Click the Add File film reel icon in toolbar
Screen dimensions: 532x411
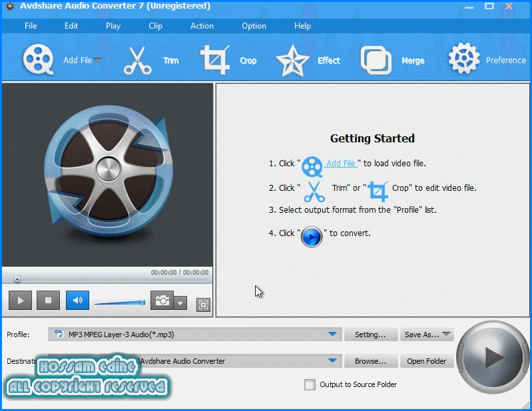(38, 59)
